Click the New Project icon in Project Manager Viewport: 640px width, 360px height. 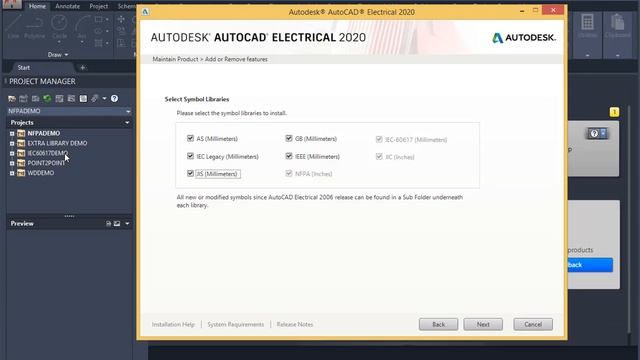coord(23,98)
